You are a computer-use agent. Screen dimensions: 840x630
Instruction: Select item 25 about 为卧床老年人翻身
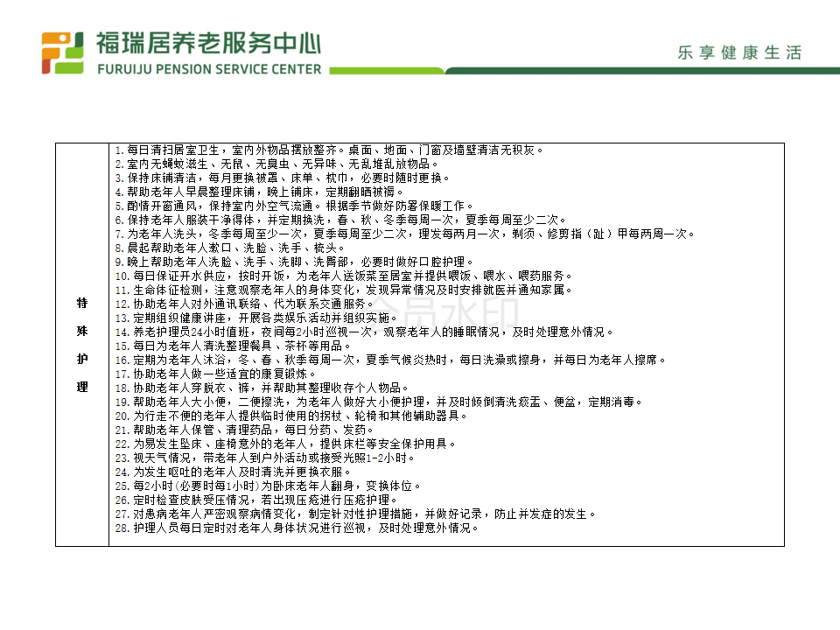(x=268, y=486)
